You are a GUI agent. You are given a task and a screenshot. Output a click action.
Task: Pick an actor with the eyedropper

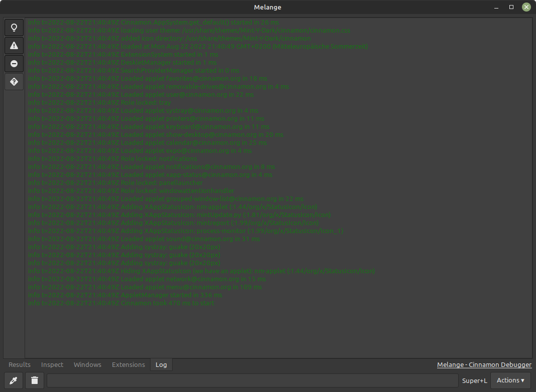coord(14,380)
